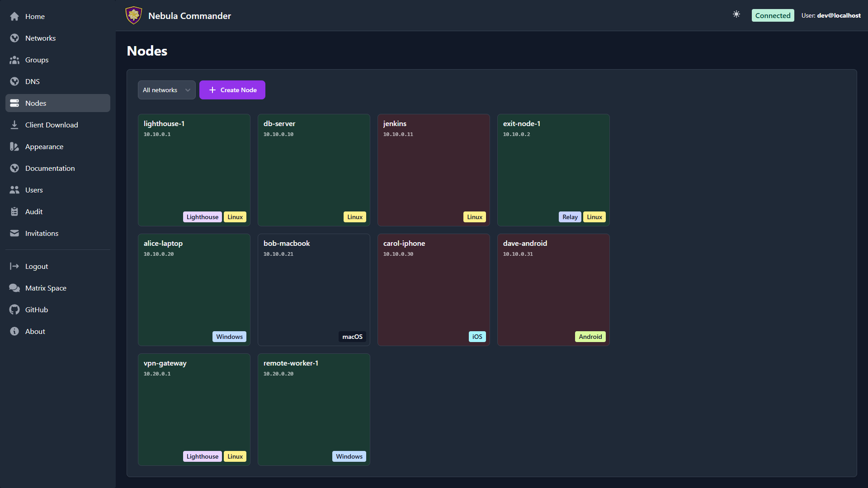Screen dimensions: 868x488
Task: Open the GitHub link label
Action: pyautogui.click(x=37, y=310)
